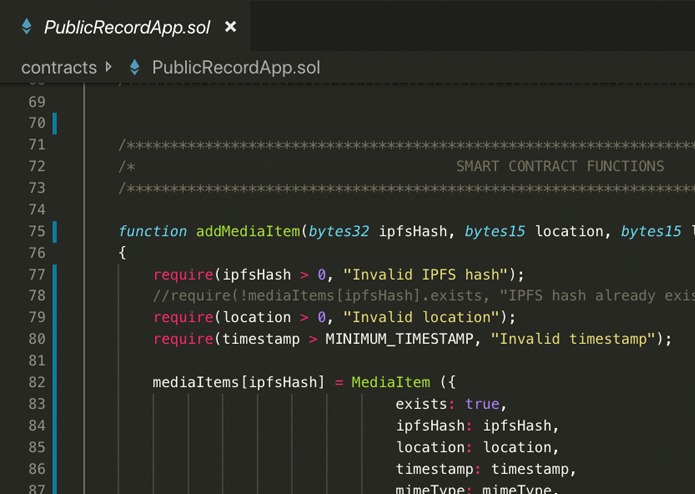Click the require keyword on line 80
The height and width of the screenshot is (494, 695).
coord(183,339)
